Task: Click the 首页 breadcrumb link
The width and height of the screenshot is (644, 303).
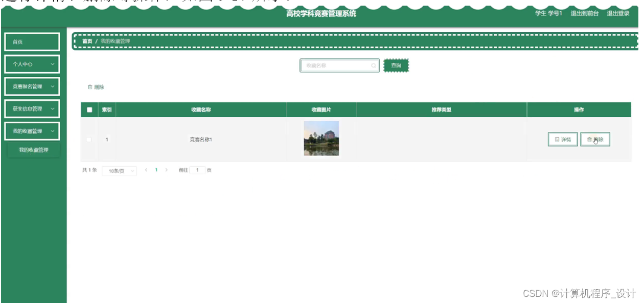Action: point(87,41)
